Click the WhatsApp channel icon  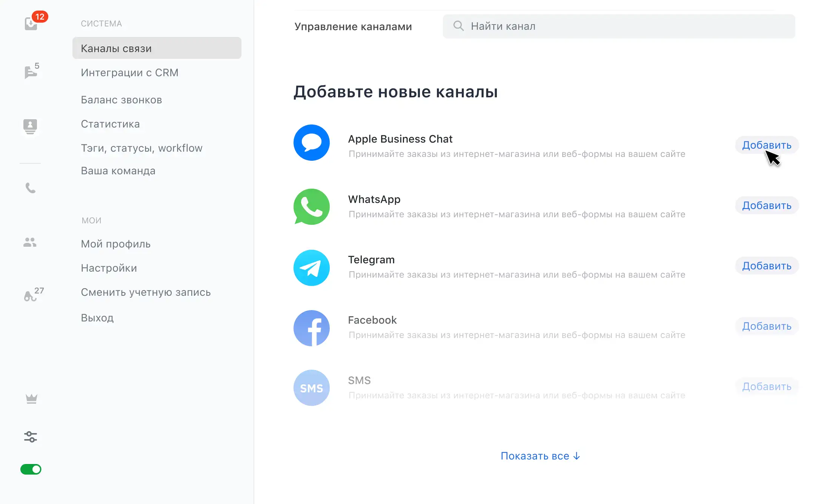312,207
